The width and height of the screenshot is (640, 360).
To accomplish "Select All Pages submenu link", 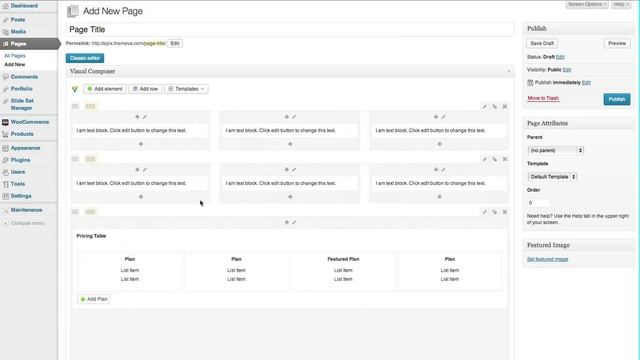I will tap(15, 56).
